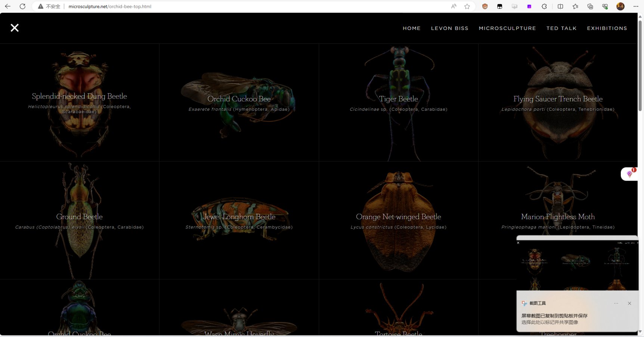Open the Orange Net-winged Beetle tile
Viewport: 644px width, 337px height.
pos(399,220)
